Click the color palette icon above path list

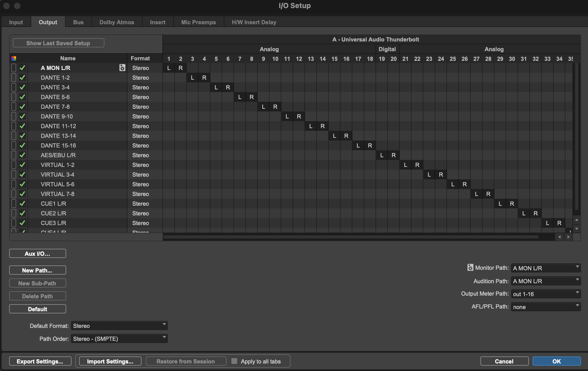point(14,58)
